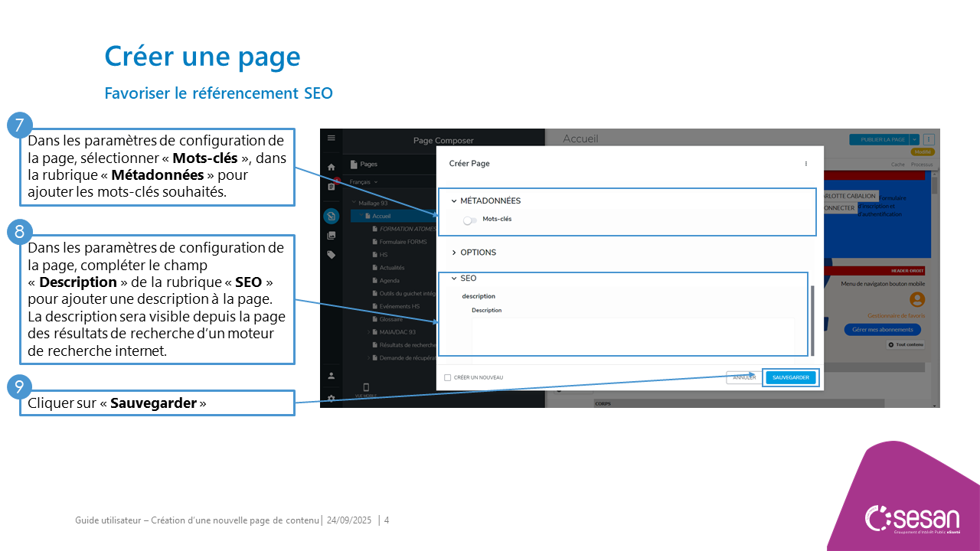
Task: Open the Français language dropdown
Action: coord(364,182)
